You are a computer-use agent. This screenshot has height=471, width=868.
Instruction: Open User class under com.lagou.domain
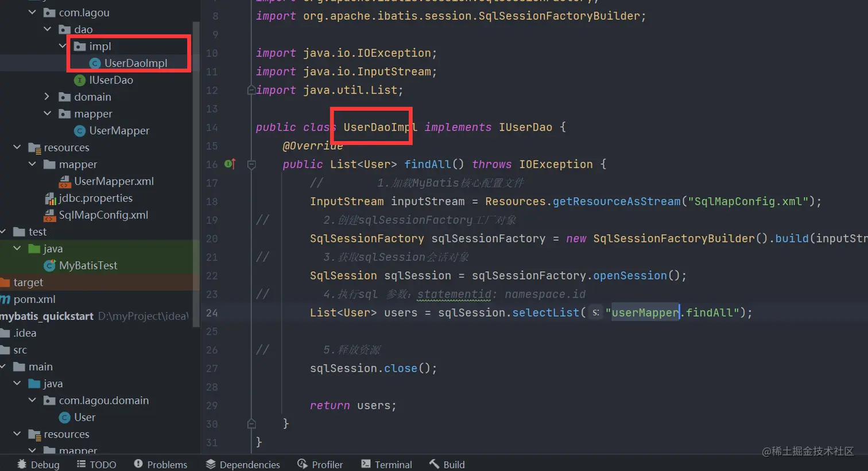tap(84, 417)
